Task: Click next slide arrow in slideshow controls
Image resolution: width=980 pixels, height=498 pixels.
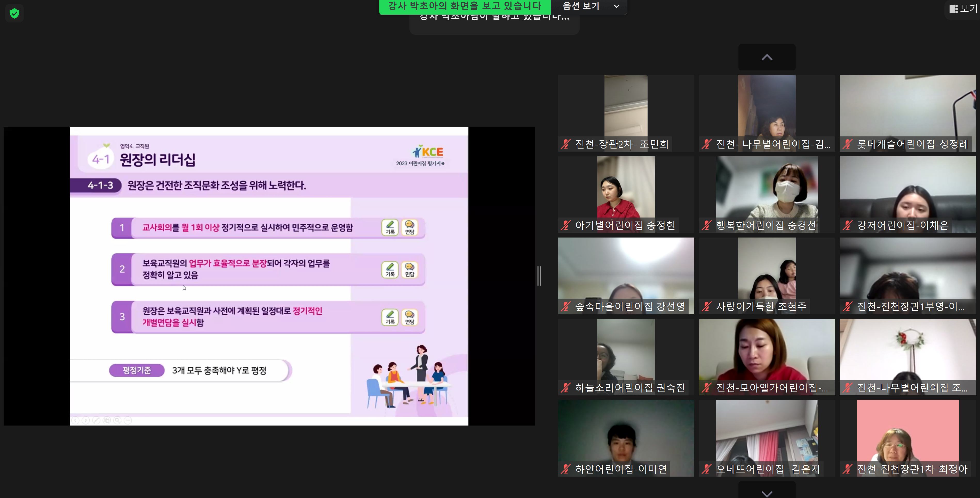Action: (x=86, y=420)
